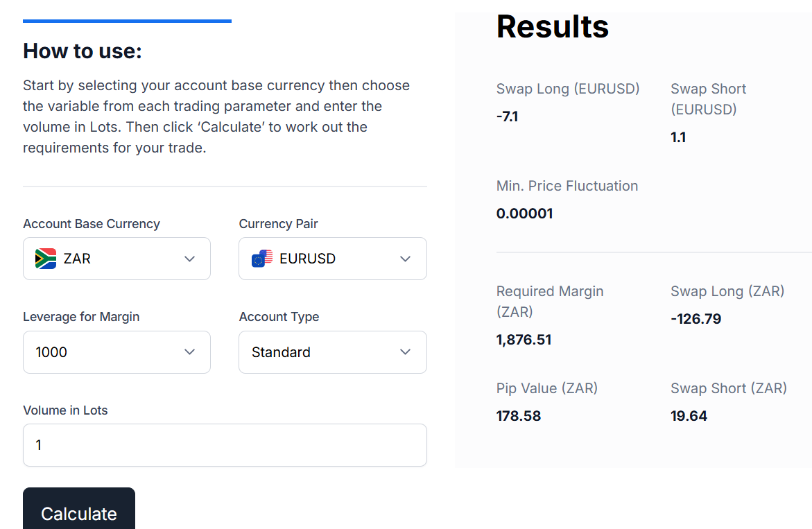This screenshot has width=812, height=529.
Task: Click the EURUSD dual-flag icon
Action: 262,259
